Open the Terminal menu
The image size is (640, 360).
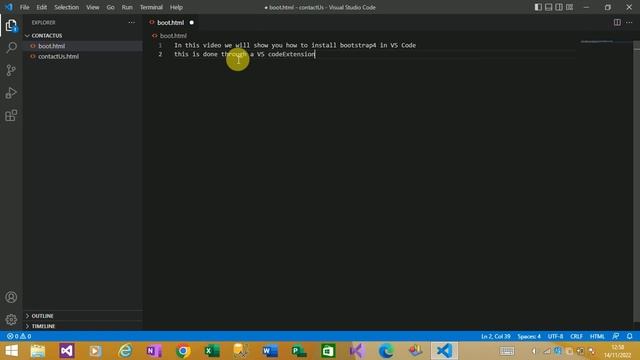[x=151, y=7]
